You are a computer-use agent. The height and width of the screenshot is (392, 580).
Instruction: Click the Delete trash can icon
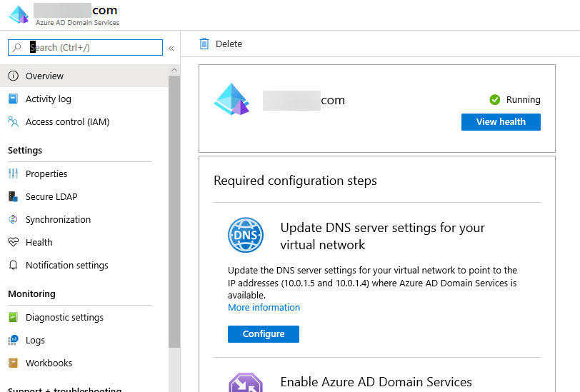(205, 44)
